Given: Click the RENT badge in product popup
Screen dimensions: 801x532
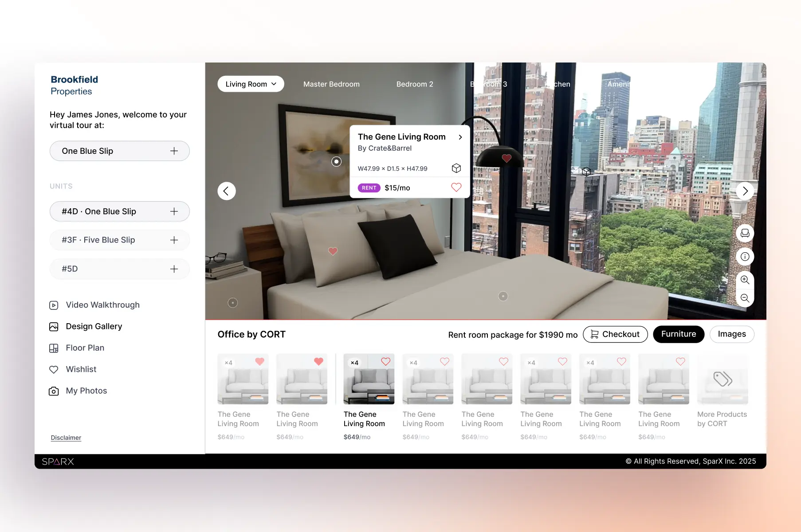Looking at the screenshot, I should (x=369, y=188).
